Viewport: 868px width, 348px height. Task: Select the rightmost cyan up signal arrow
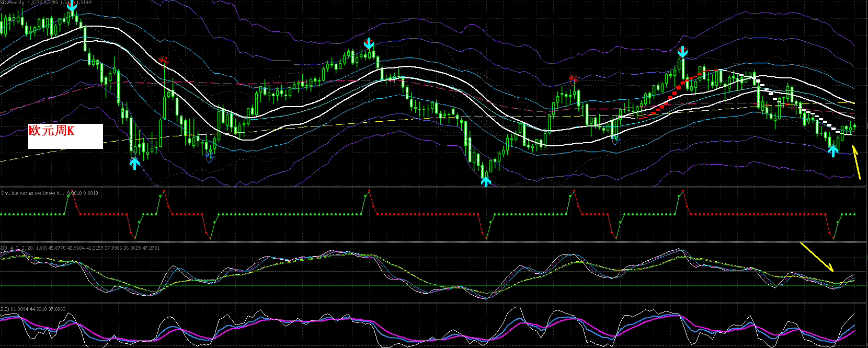(x=833, y=151)
